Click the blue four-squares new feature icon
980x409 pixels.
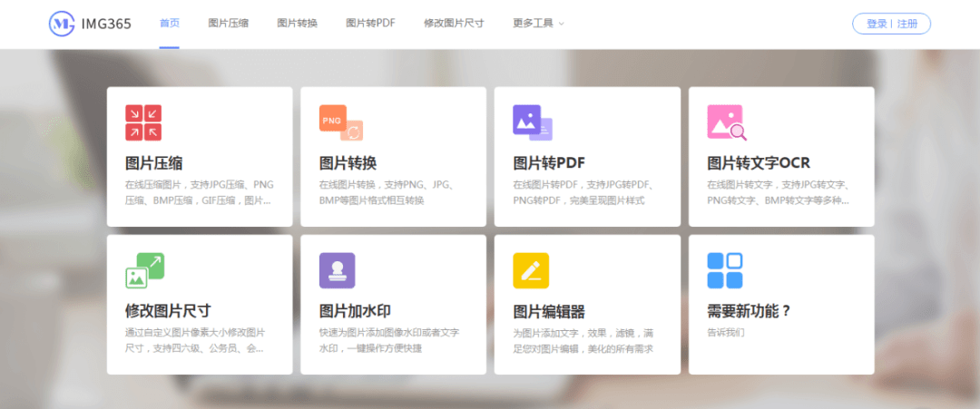tap(725, 270)
